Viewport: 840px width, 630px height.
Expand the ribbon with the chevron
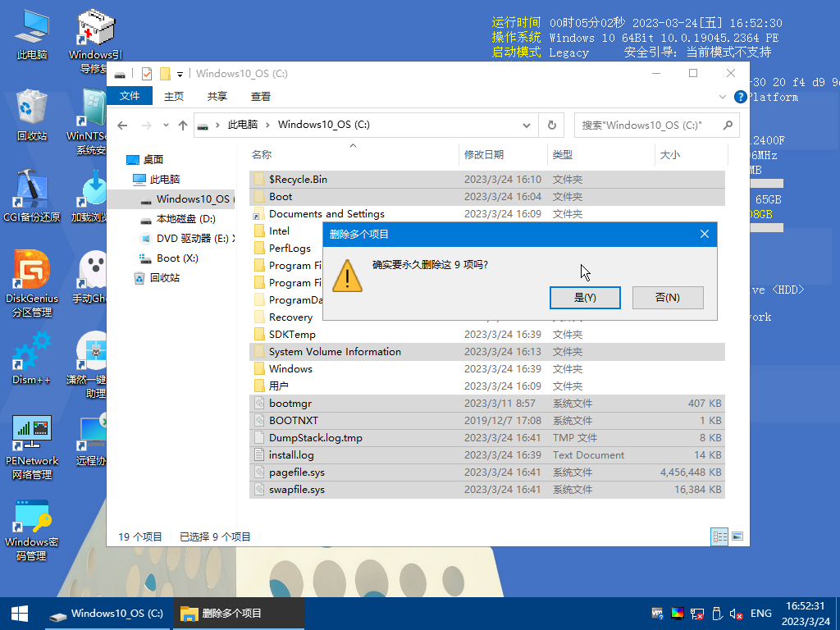click(723, 96)
